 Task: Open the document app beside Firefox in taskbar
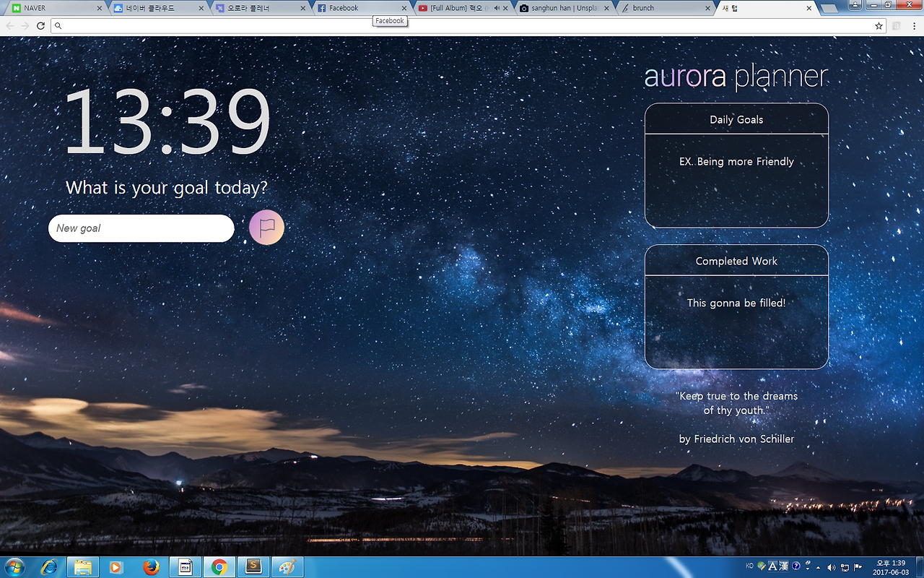coord(185,567)
